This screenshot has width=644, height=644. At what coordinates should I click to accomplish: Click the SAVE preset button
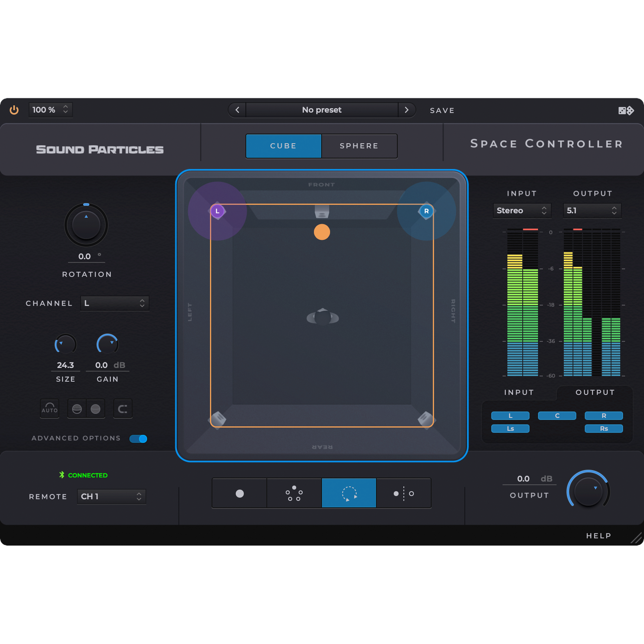[x=442, y=110]
